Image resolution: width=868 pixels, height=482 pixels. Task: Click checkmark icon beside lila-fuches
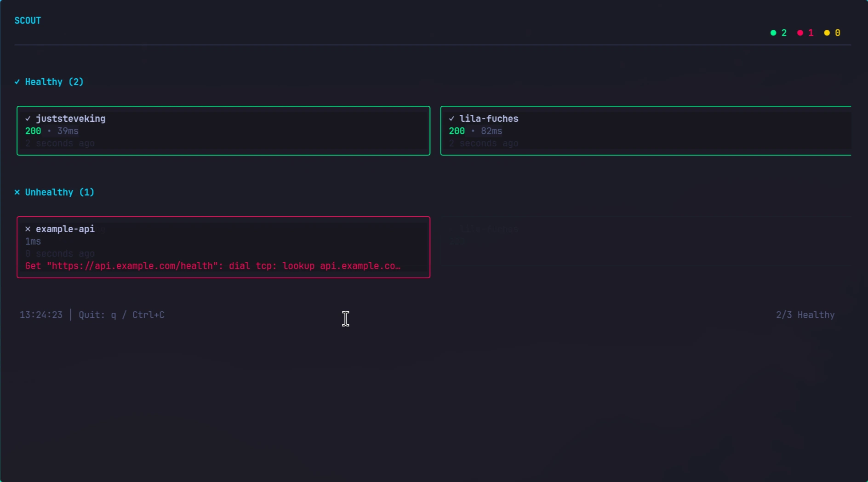pos(451,119)
